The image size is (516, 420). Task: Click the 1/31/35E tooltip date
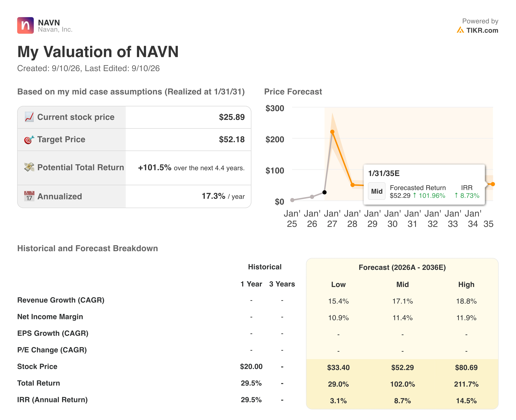click(384, 173)
